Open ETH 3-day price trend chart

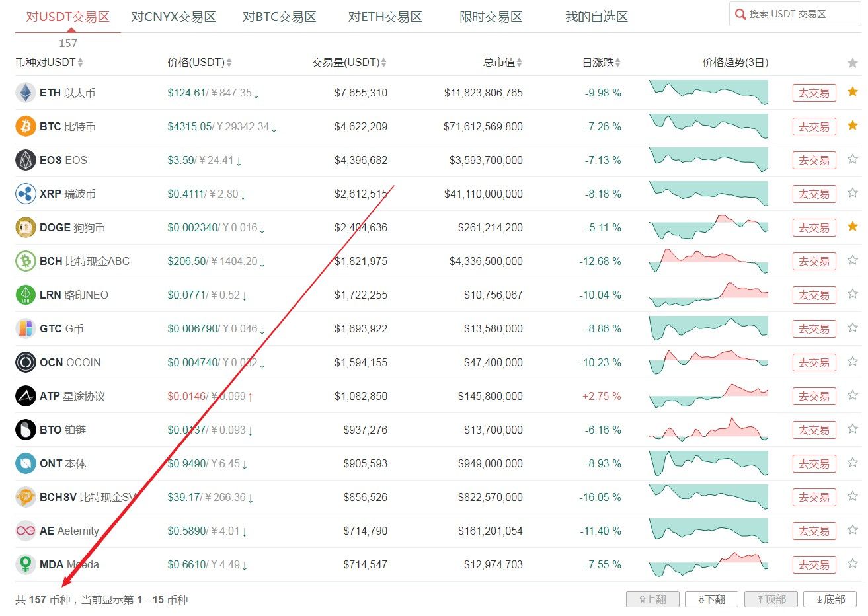709,93
